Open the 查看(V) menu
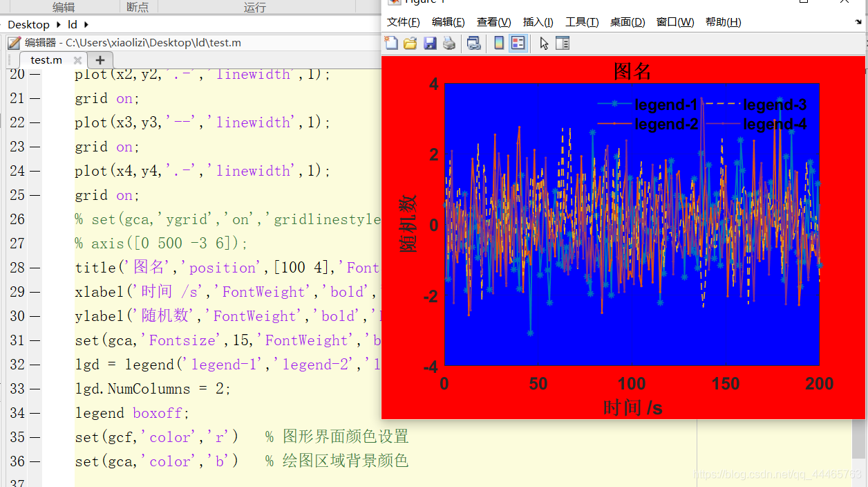Screen dimensions: 868x487 coord(494,22)
